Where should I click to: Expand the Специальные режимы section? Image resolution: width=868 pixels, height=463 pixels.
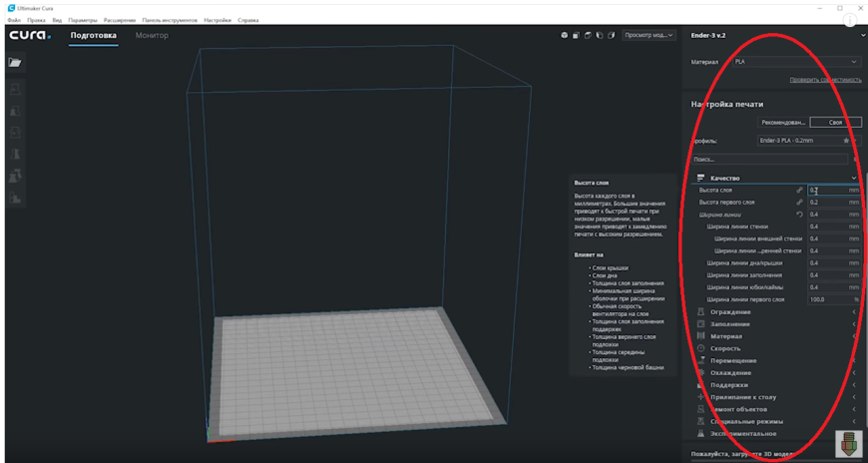[x=775, y=421]
